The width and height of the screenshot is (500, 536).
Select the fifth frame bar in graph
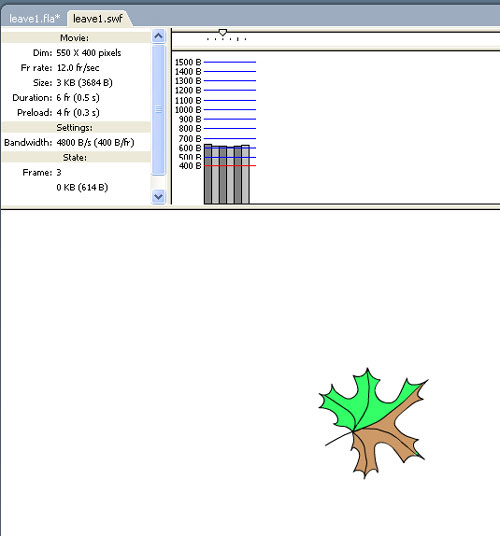tap(238, 175)
